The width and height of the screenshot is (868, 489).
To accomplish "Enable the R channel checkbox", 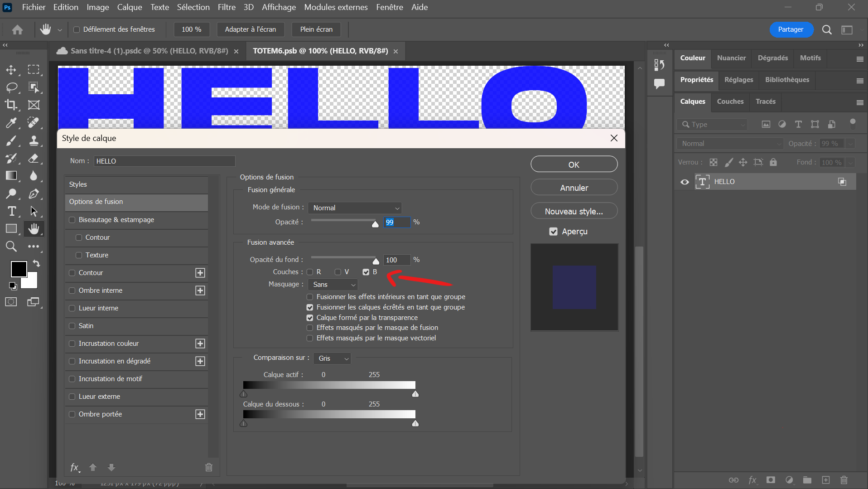I will [x=310, y=271].
